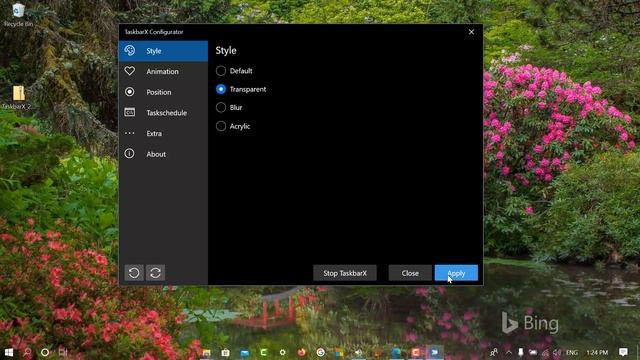Switch ENG input language indicator
Viewport: 640px width, 360px height.
572,352
